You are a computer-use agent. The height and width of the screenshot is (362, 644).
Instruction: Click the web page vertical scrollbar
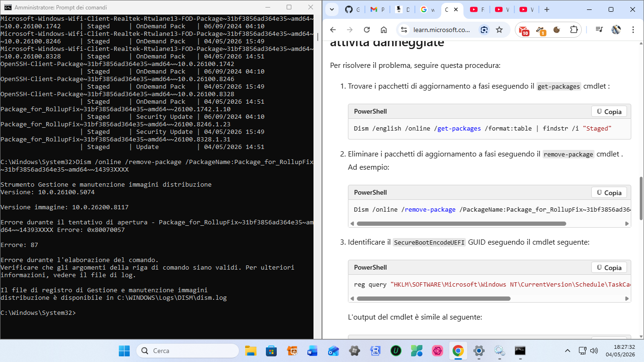641,198
